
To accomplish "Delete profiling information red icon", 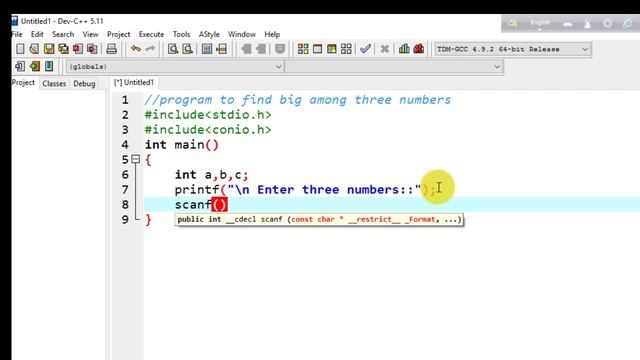I will (419, 49).
